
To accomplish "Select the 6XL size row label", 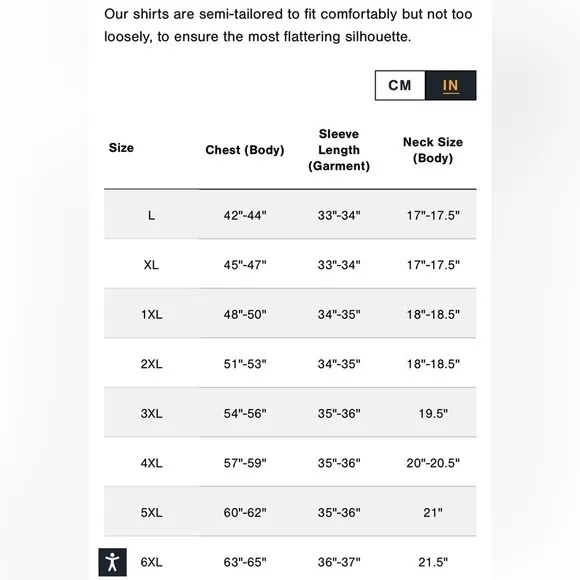I will click(x=151, y=562).
